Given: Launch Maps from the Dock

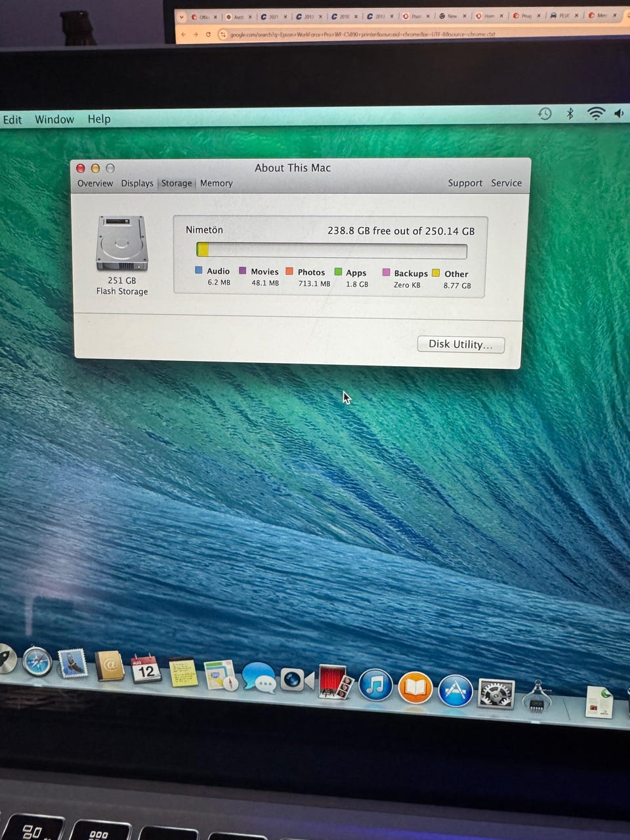Looking at the screenshot, I should (220, 675).
